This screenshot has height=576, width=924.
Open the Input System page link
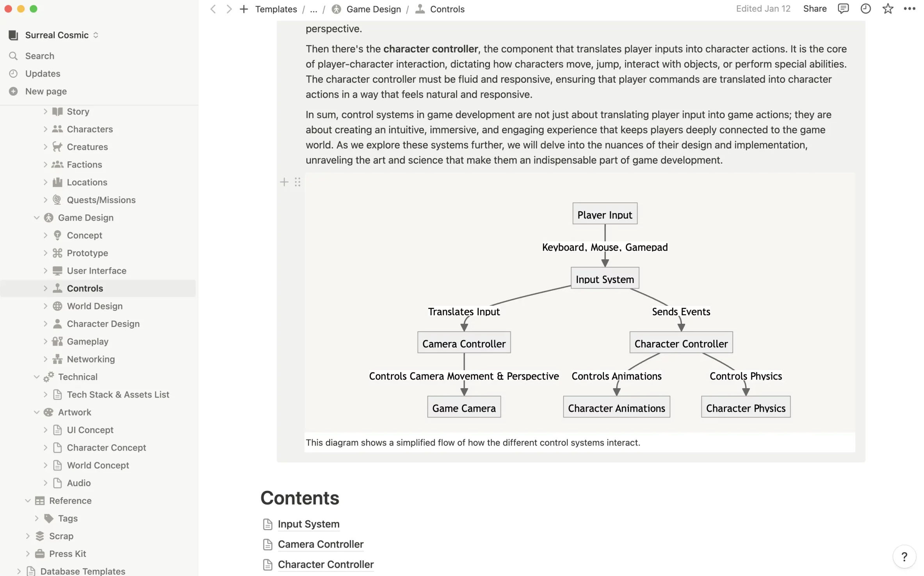click(x=308, y=524)
